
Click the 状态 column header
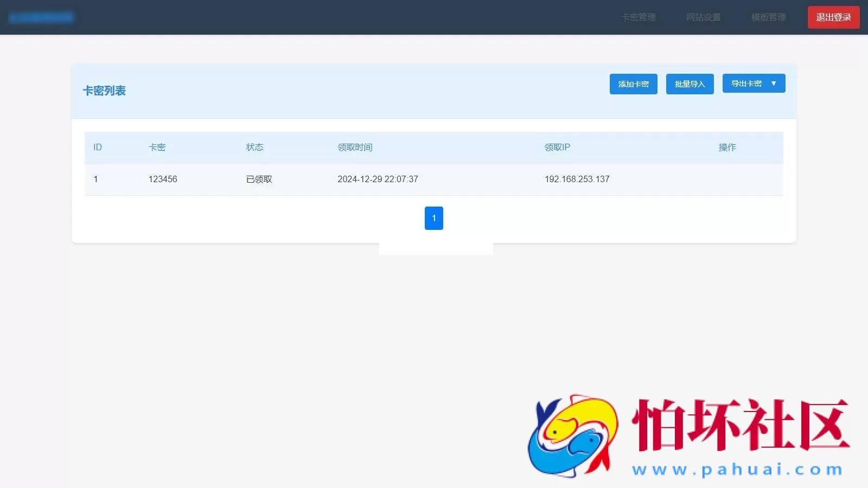(x=254, y=147)
